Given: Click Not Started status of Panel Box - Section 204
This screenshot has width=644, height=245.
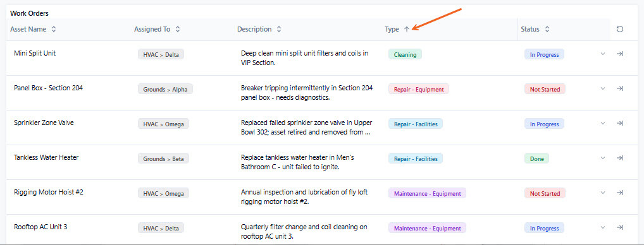Looking at the screenshot, I should coord(545,89).
